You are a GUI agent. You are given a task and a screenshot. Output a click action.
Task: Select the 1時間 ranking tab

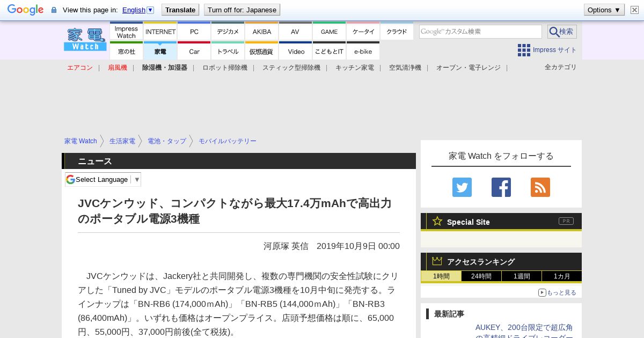pyautogui.click(x=441, y=276)
